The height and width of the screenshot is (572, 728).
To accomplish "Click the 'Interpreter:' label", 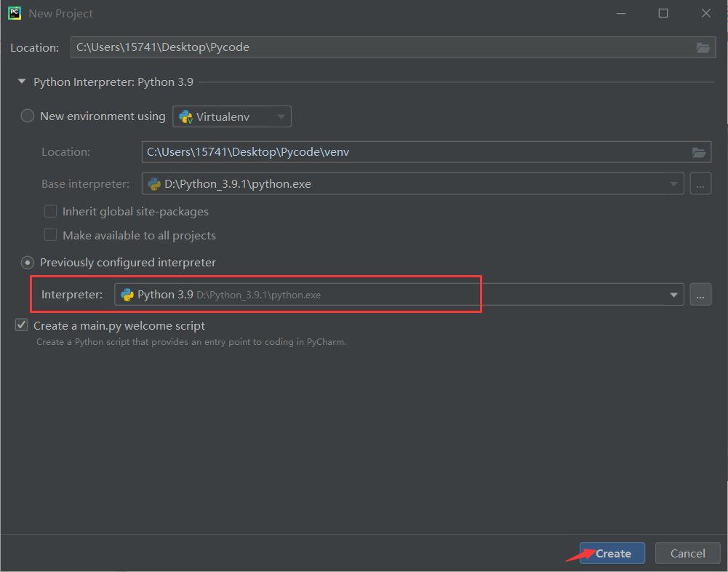I will (72, 295).
